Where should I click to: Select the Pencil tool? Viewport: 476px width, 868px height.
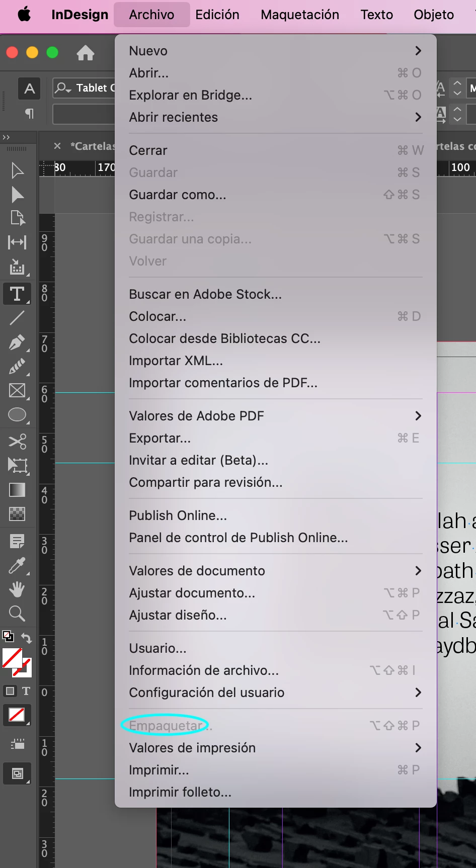[17, 367]
